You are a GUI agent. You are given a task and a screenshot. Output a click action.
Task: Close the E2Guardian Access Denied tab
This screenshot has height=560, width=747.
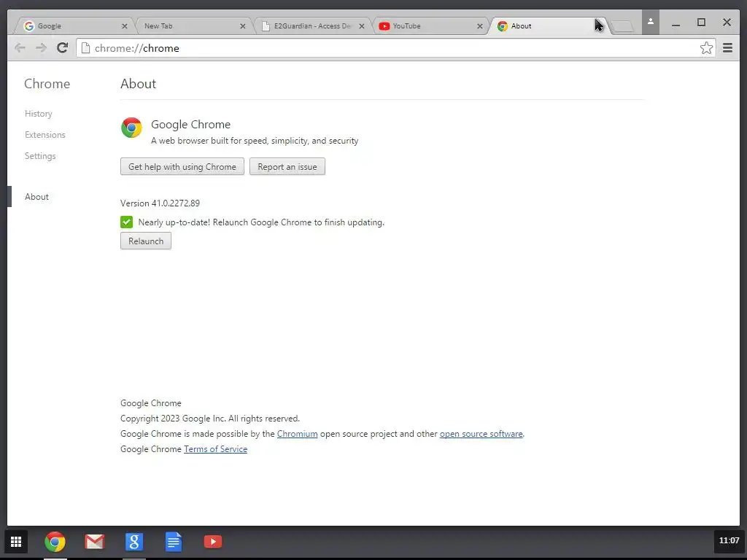[362, 26]
